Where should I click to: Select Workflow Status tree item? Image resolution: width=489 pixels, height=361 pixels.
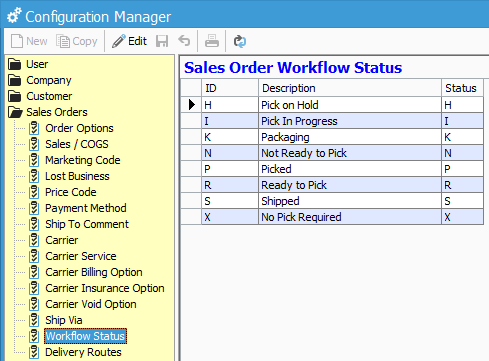pos(85,336)
